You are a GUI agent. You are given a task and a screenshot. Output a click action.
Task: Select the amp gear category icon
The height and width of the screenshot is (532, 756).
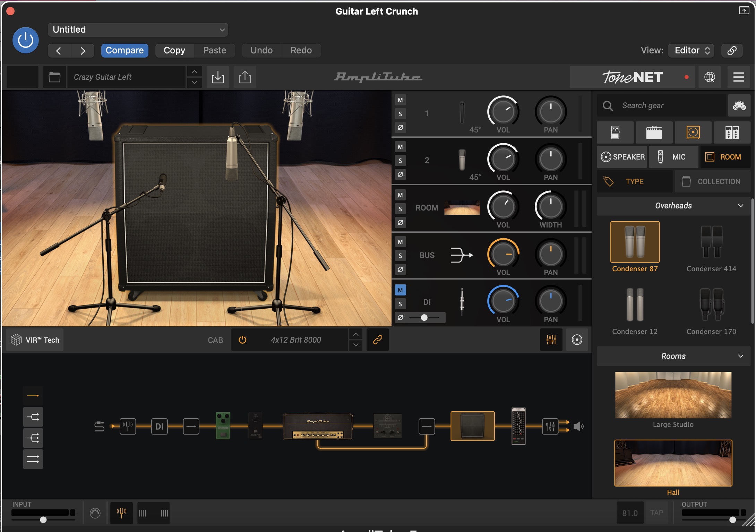coord(654,132)
